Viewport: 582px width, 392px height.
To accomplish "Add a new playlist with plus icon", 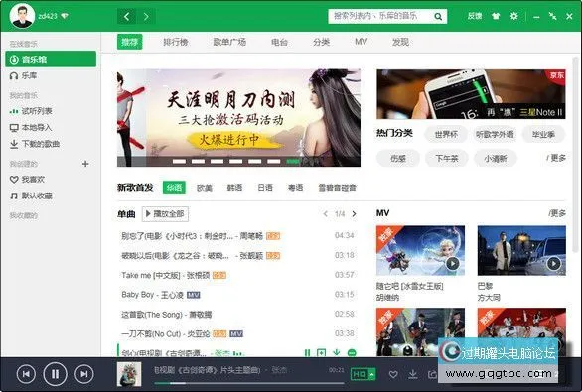I will click(x=85, y=164).
